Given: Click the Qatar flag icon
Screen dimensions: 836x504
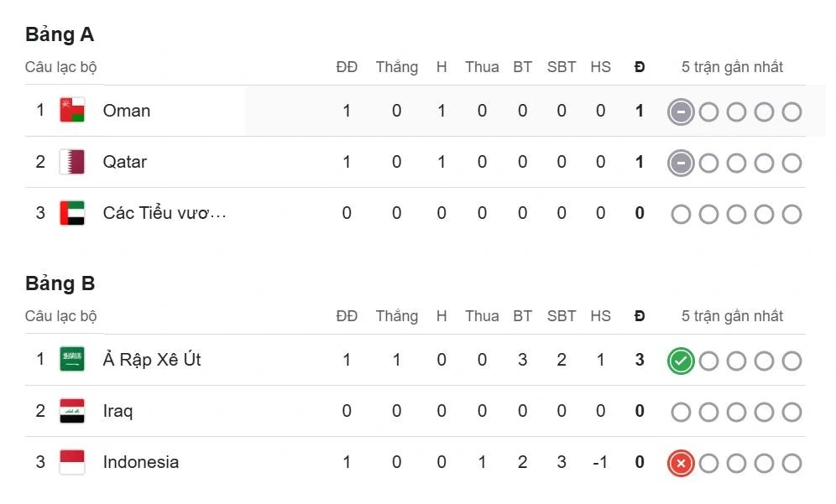Looking at the screenshot, I should (x=72, y=162).
